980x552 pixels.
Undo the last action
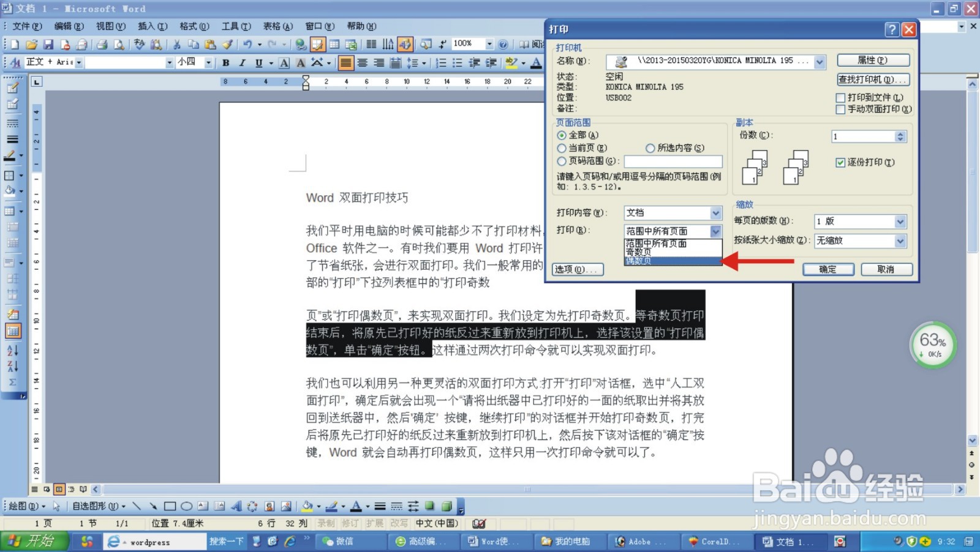(247, 45)
